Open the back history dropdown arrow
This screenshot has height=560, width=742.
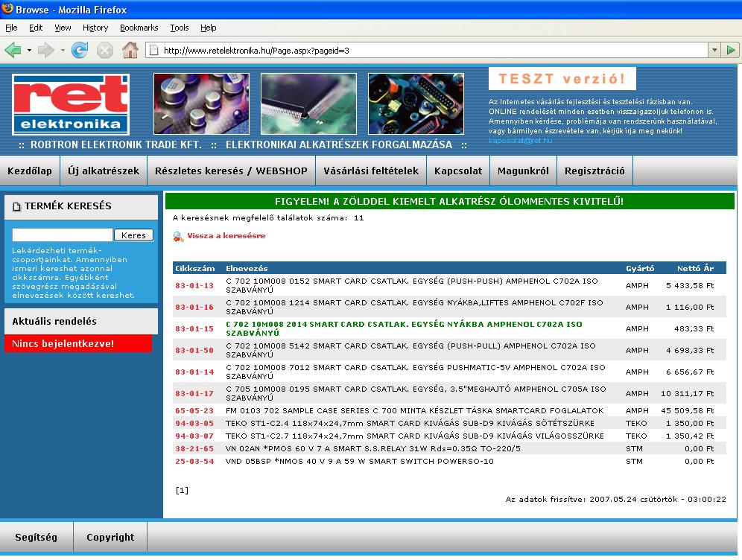click(x=29, y=50)
